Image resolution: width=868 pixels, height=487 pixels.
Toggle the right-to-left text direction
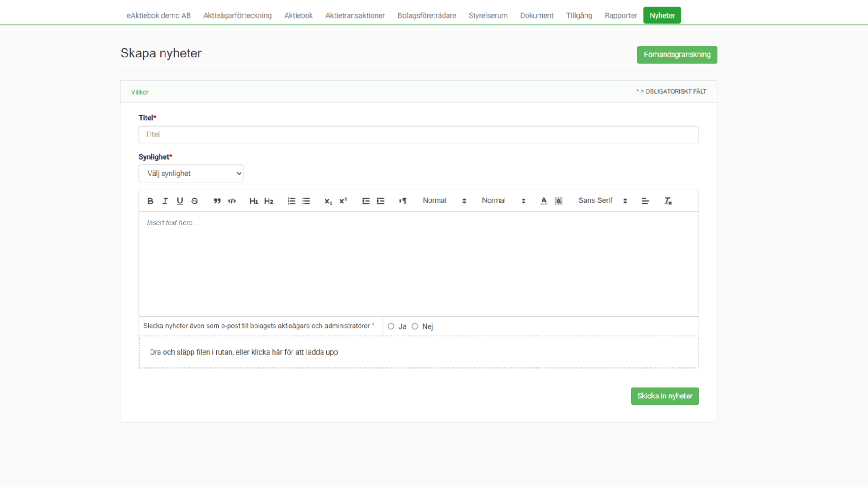click(402, 201)
